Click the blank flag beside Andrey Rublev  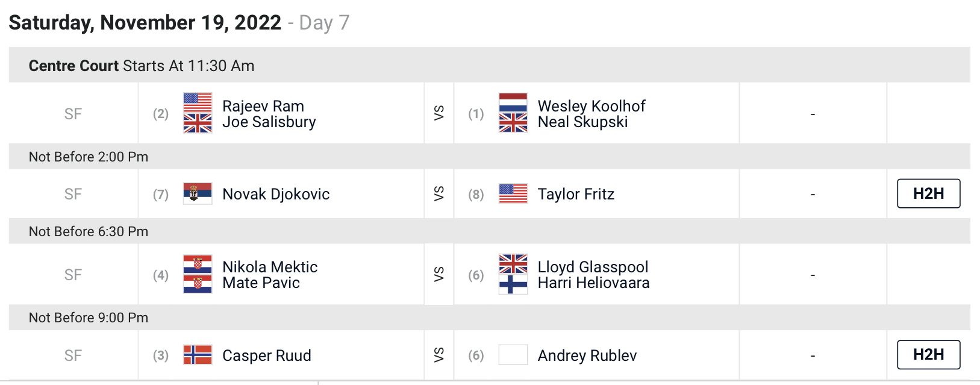tap(513, 355)
